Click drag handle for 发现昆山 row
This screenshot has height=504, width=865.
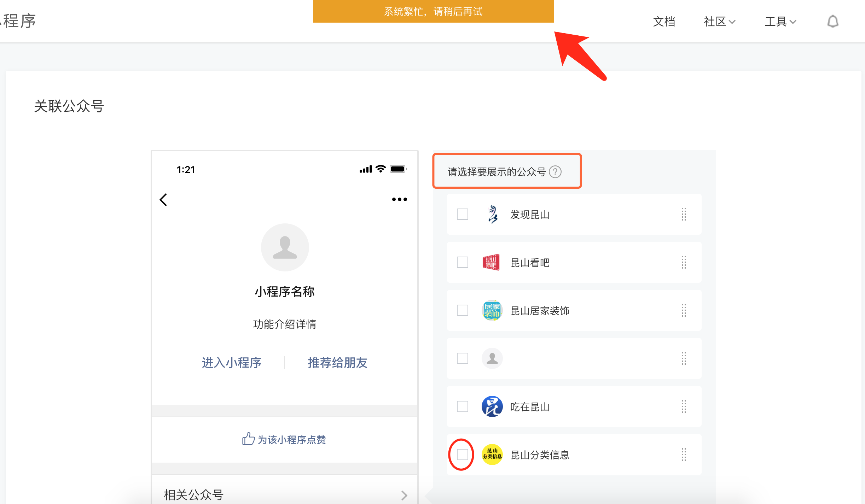tap(684, 214)
